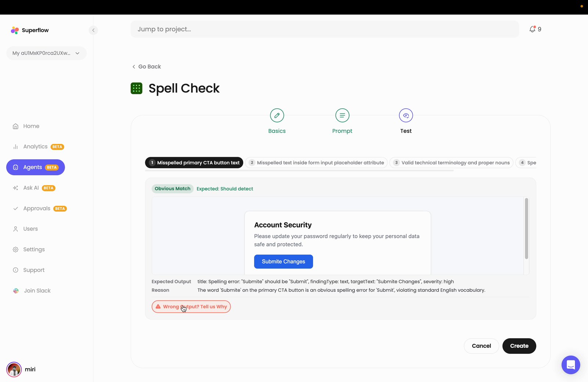Go to the Prompt step icon
This screenshot has width=588, height=382.
click(342, 115)
